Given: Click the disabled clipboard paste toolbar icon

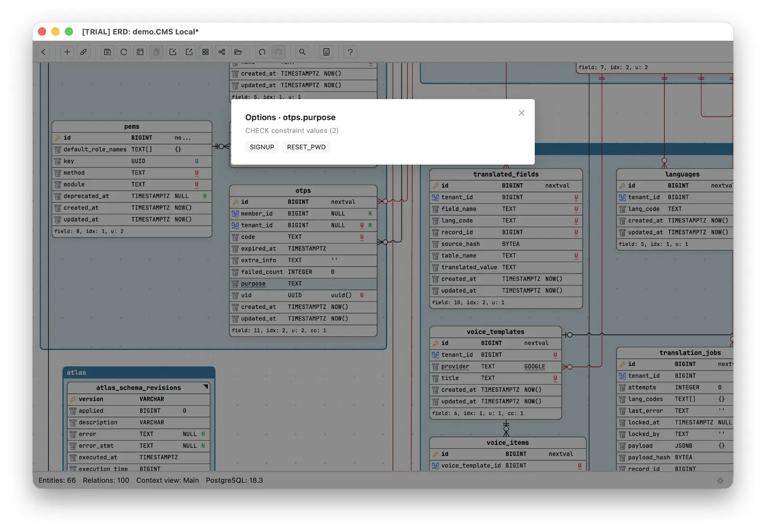Looking at the screenshot, I should tap(157, 52).
